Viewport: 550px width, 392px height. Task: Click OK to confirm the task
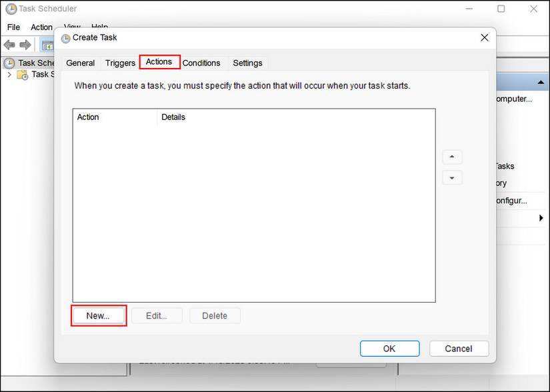click(x=390, y=349)
